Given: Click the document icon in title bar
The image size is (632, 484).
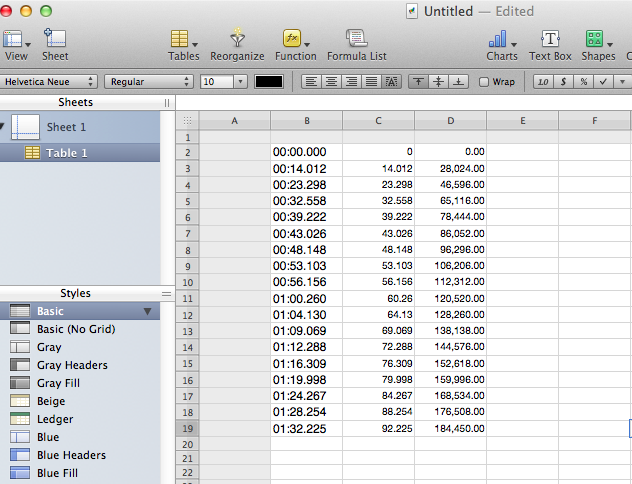Looking at the screenshot, I should [x=412, y=11].
